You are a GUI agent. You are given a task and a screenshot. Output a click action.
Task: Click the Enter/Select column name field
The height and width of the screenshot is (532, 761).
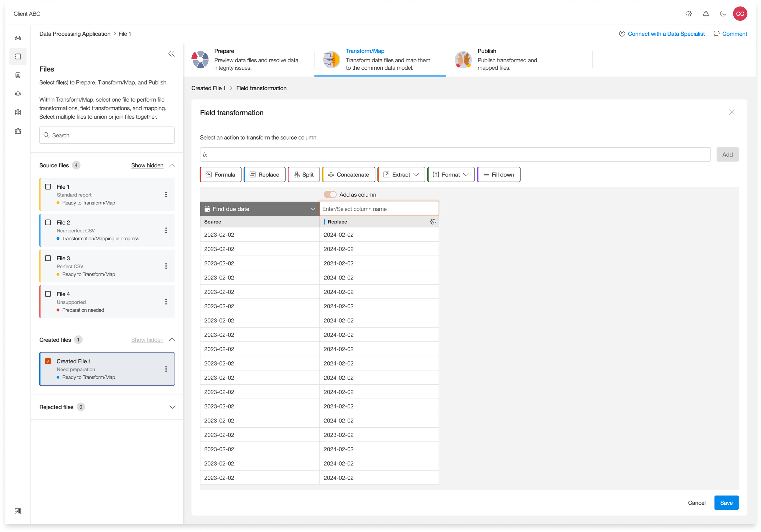(x=379, y=209)
